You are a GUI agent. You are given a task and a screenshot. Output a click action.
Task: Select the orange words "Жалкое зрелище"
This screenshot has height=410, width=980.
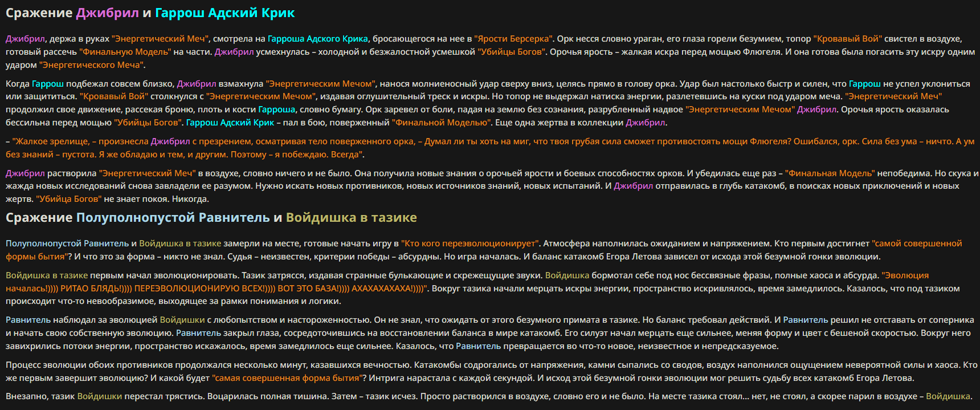pyautogui.click(x=51, y=141)
